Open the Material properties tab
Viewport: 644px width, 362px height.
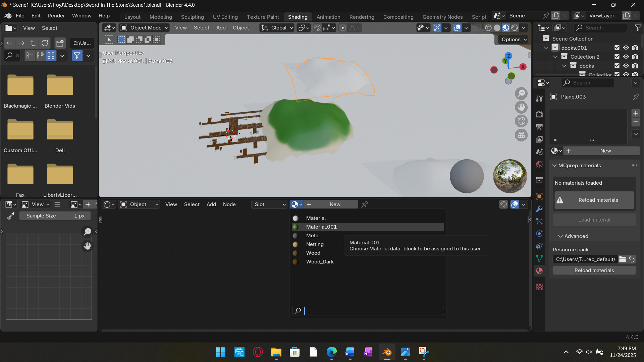point(539,271)
